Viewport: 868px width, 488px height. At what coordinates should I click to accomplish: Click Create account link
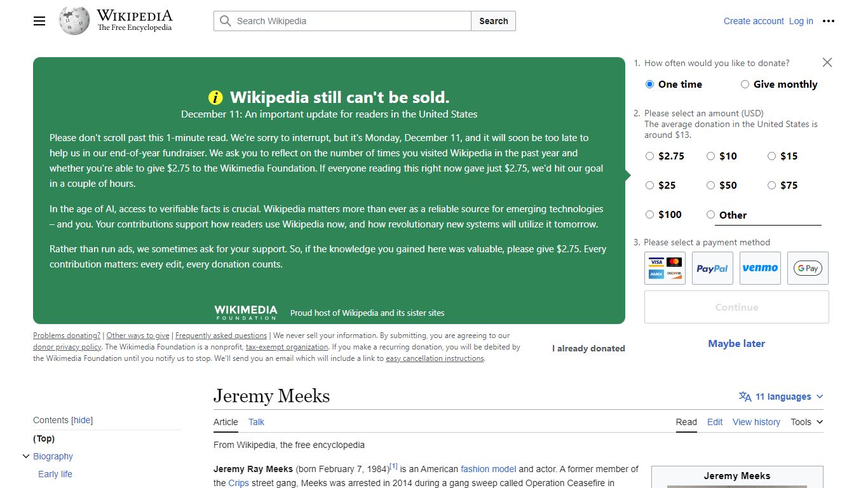tap(754, 21)
